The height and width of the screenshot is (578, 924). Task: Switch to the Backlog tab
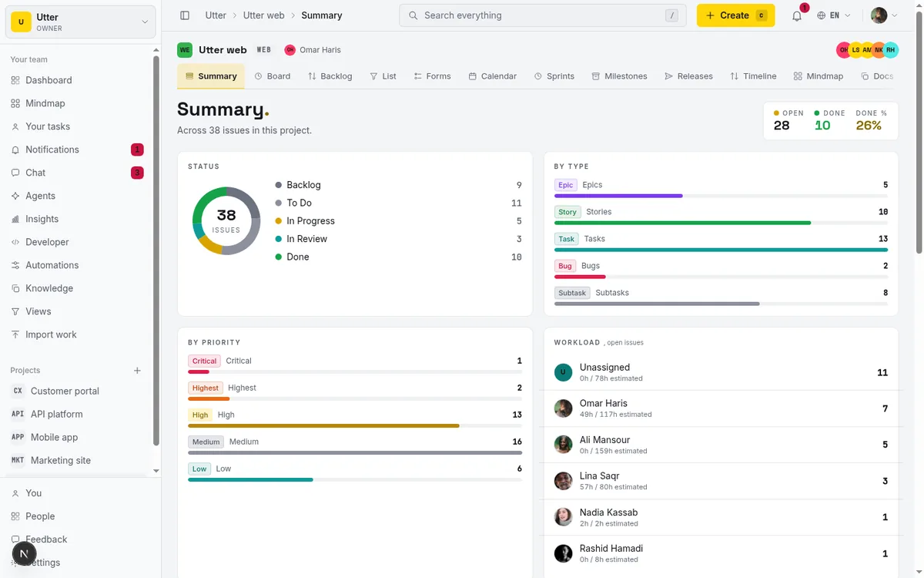[x=330, y=76]
